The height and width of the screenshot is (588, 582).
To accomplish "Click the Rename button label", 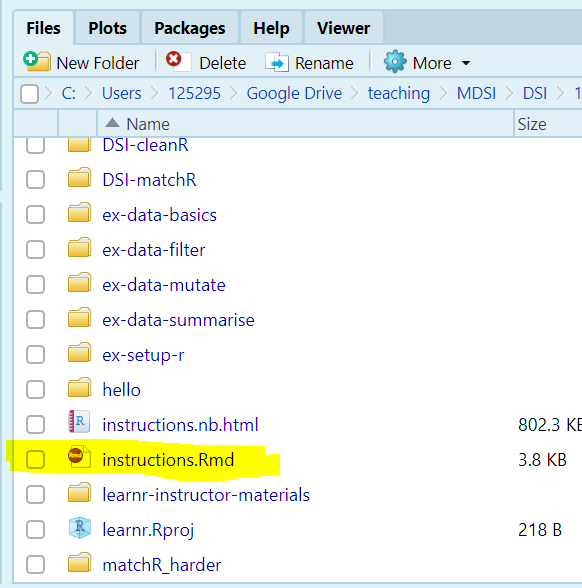I will coord(324,63).
